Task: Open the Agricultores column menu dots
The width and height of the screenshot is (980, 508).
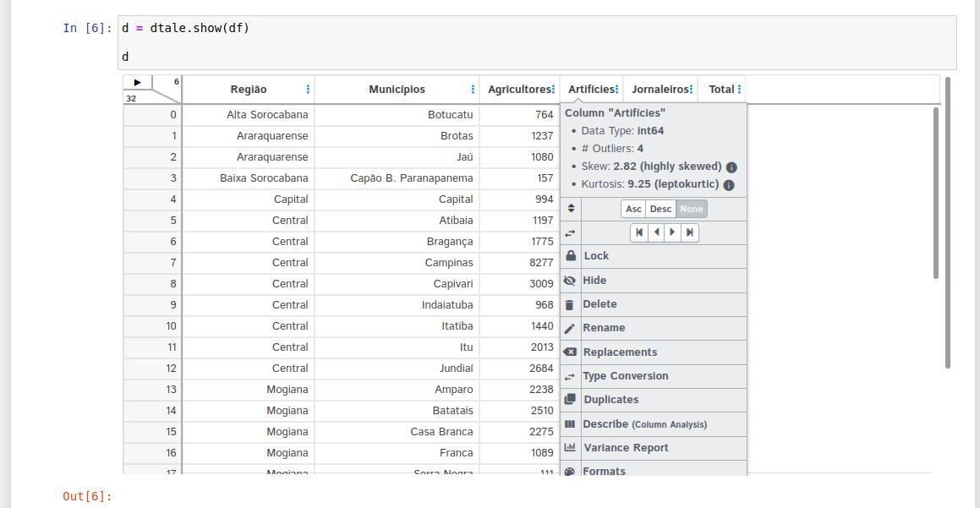Action: [x=553, y=90]
